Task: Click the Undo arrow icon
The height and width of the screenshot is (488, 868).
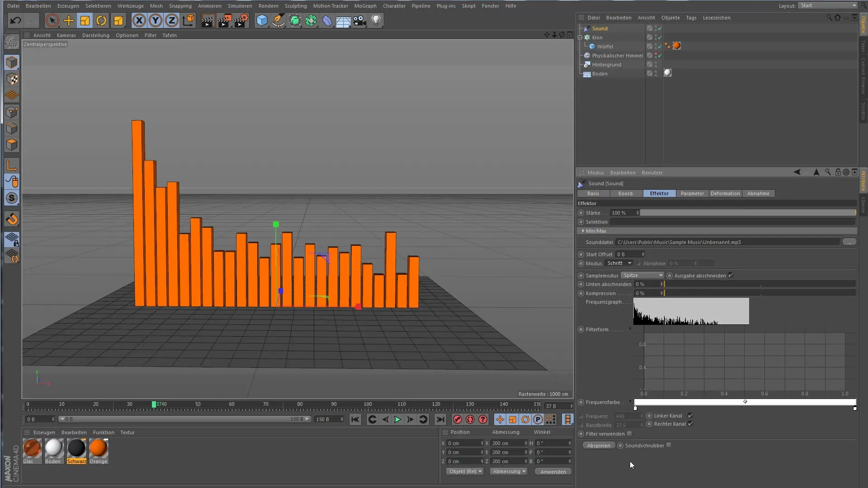Action: coord(15,20)
